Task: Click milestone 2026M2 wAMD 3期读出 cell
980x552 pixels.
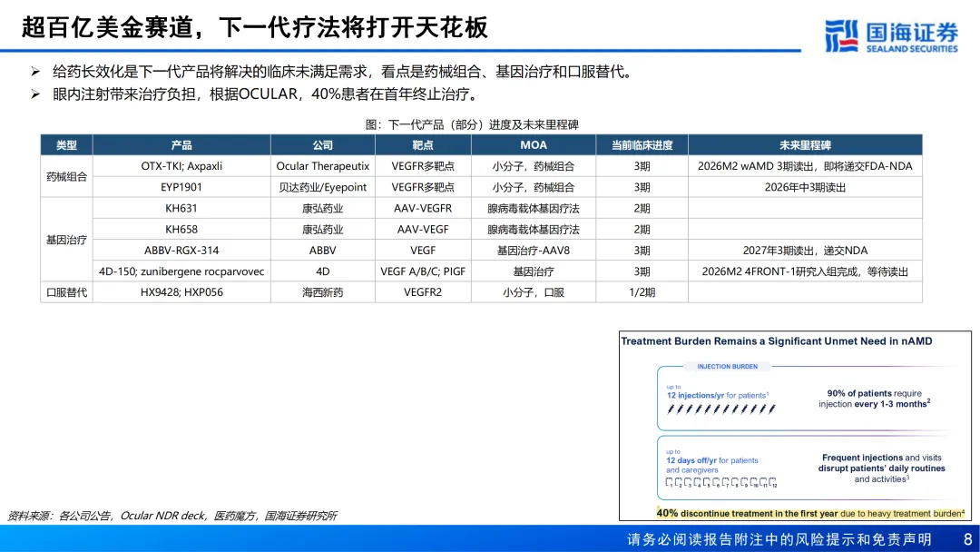Action: click(x=805, y=166)
